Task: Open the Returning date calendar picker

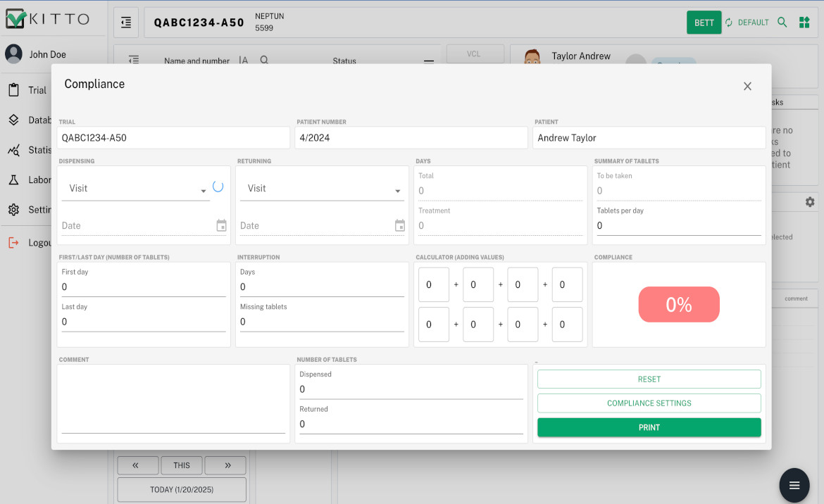Action: [400, 226]
